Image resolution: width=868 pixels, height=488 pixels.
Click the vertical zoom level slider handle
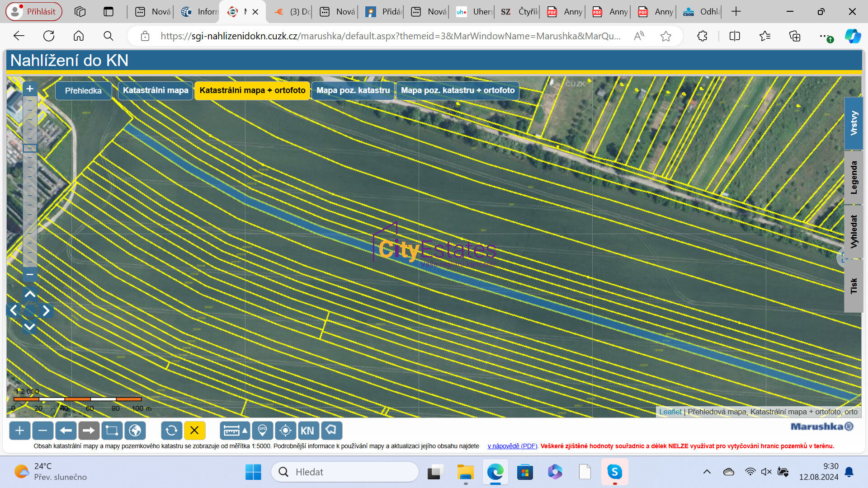30,148
